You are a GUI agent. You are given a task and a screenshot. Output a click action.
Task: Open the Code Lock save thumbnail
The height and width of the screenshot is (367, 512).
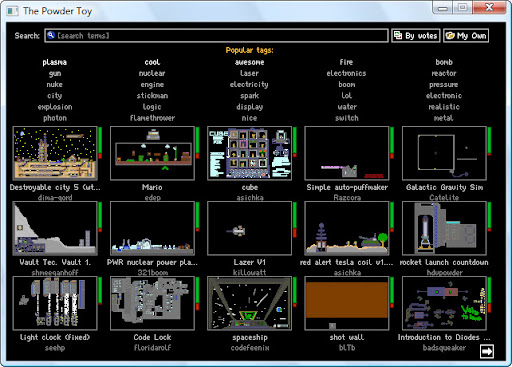point(152,303)
